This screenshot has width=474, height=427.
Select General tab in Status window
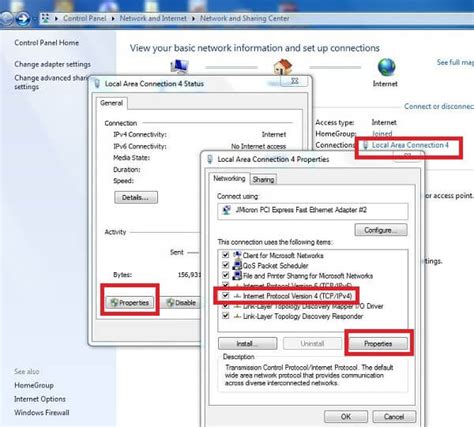click(111, 103)
